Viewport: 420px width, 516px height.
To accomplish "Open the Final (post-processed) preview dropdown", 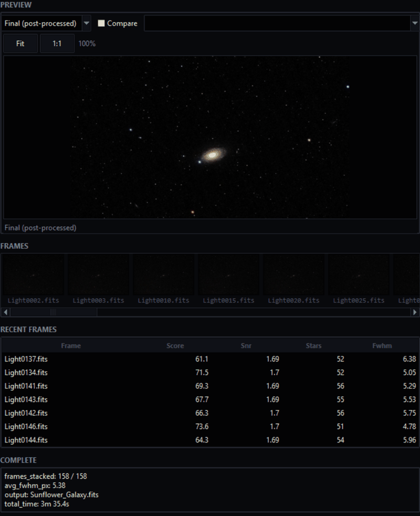I will tap(46, 24).
